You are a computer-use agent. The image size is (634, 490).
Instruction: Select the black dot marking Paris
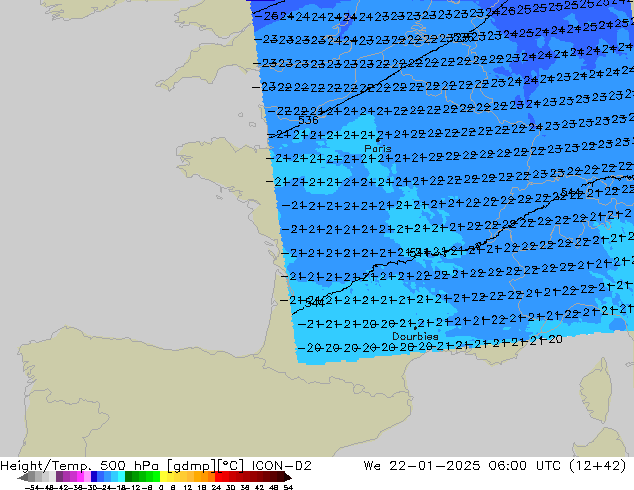pos(378,140)
